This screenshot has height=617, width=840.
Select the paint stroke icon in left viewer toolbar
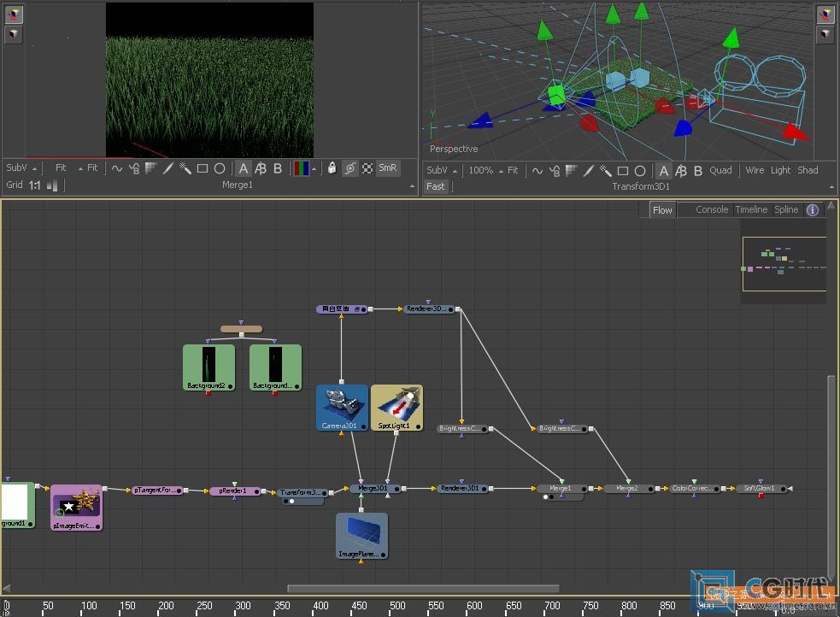pos(168,168)
